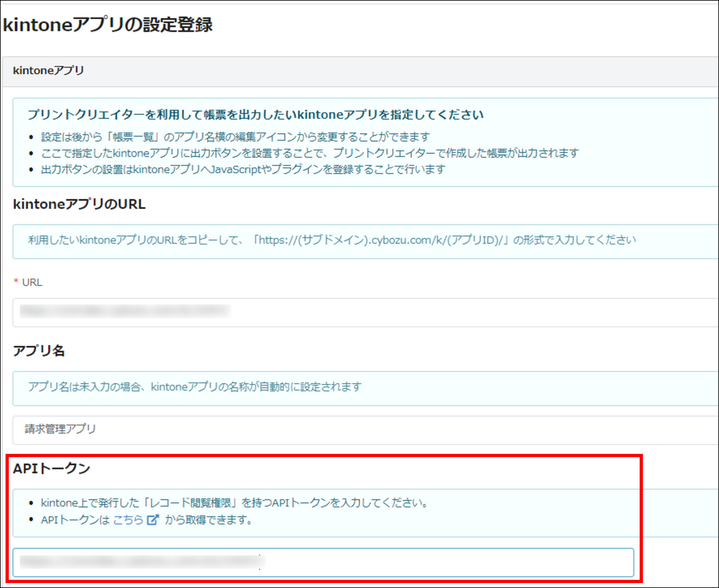The image size is (719, 588).
Task: Click the bullet starting with 出力ボタンの設置は
Action: [243, 170]
